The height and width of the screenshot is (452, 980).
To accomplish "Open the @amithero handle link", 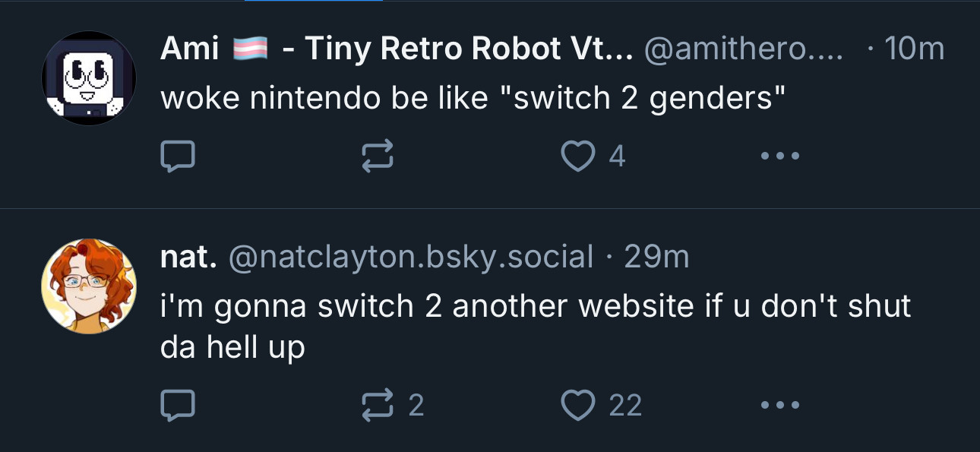I will click(x=743, y=50).
